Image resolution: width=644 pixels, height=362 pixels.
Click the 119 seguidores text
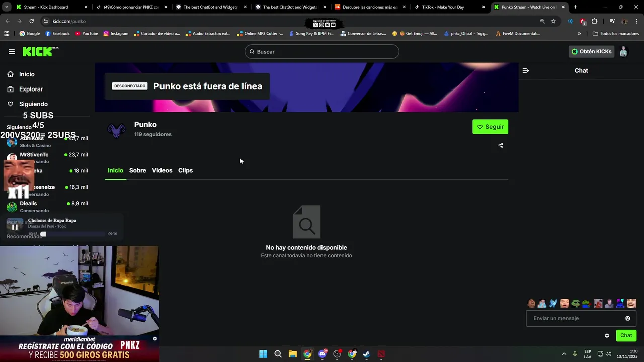click(153, 134)
